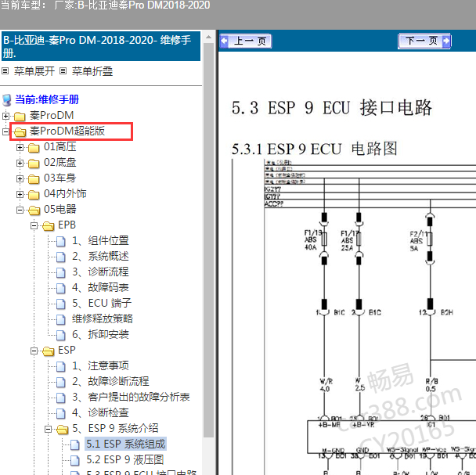Click the 当前:维修手册 computer icon
The width and height of the screenshot is (476, 475).
(x=7, y=100)
